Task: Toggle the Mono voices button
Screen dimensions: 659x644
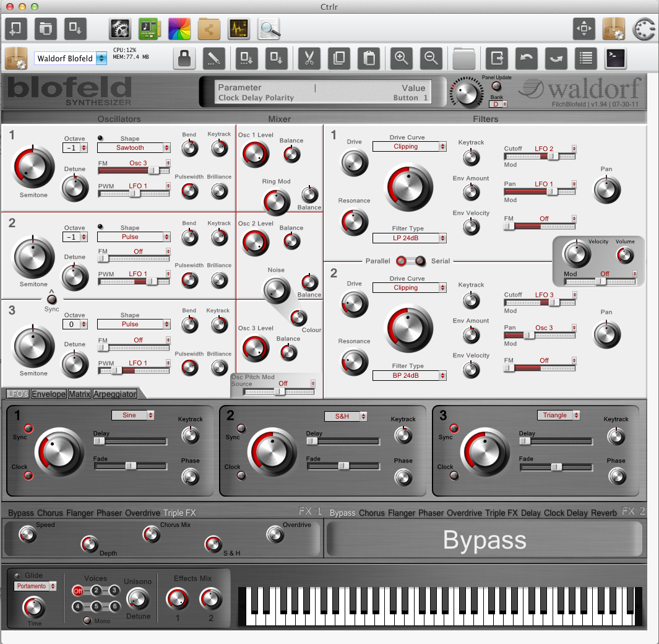Action: pyautogui.click(x=87, y=620)
